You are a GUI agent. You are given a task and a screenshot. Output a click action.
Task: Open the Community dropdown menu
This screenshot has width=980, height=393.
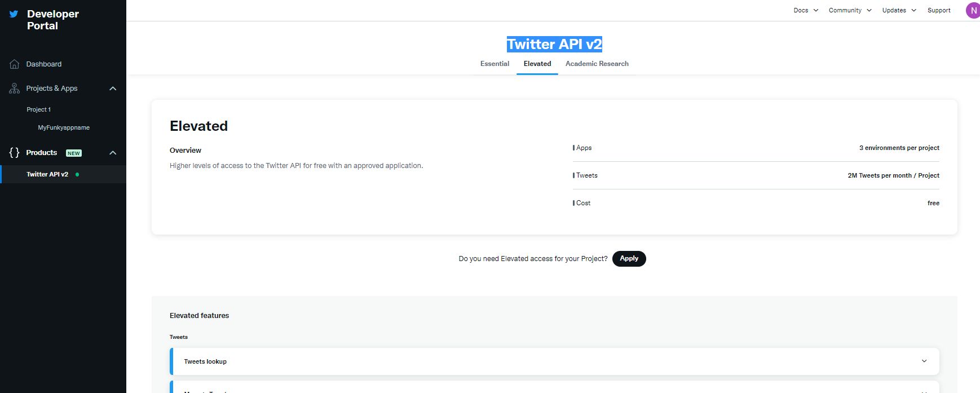(x=850, y=10)
